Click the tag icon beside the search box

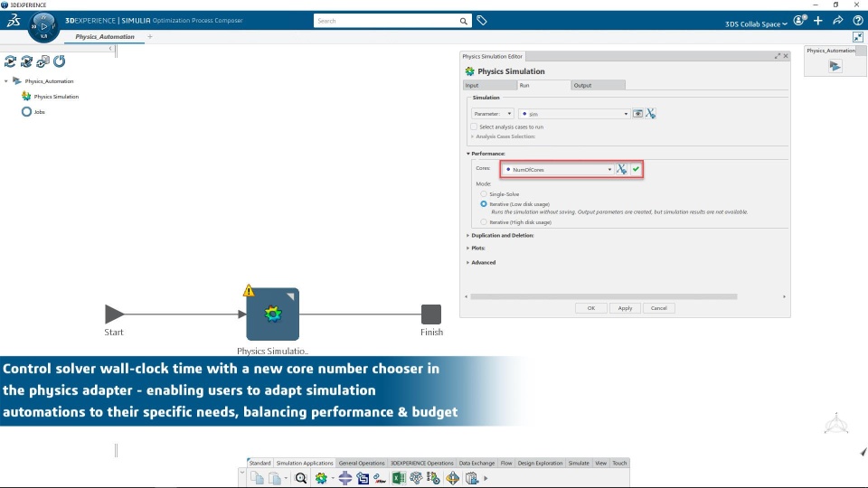(482, 21)
